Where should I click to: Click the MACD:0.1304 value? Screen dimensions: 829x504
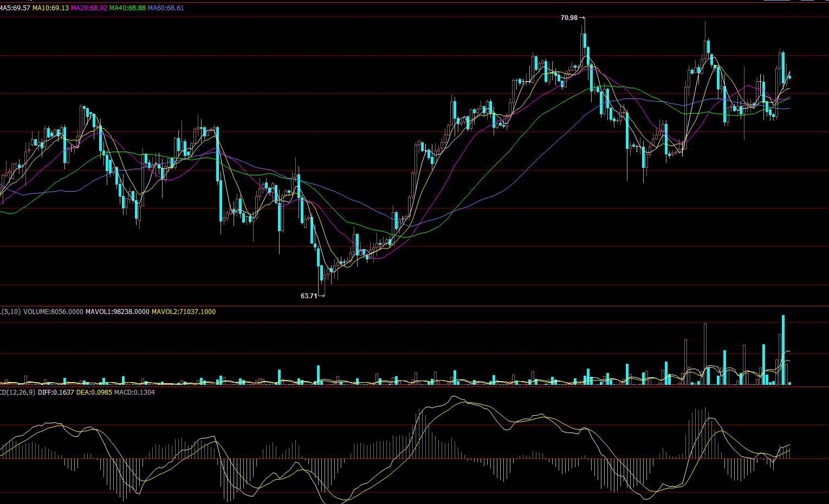click(134, 392)
